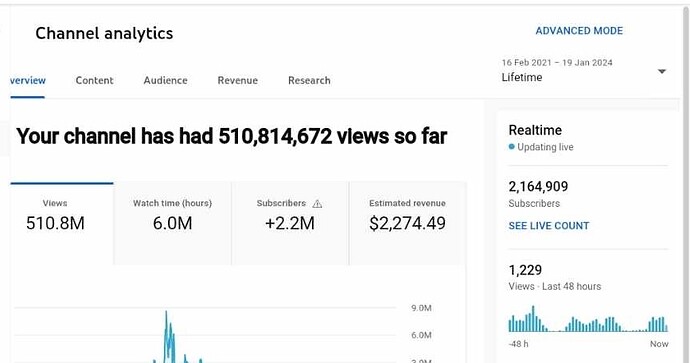Select the Overview tab
The height and width of the screenshot is (363, 690).
click(28, 81)
